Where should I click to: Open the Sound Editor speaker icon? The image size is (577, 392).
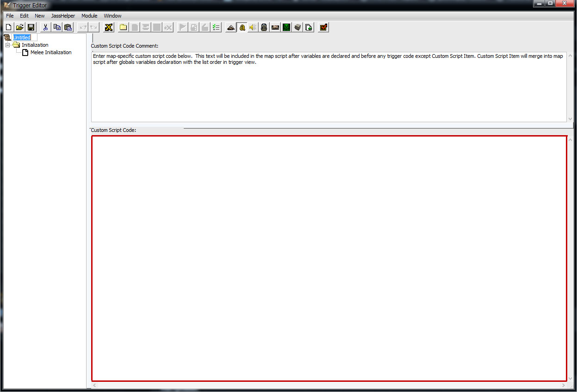(x=253, y=27)
